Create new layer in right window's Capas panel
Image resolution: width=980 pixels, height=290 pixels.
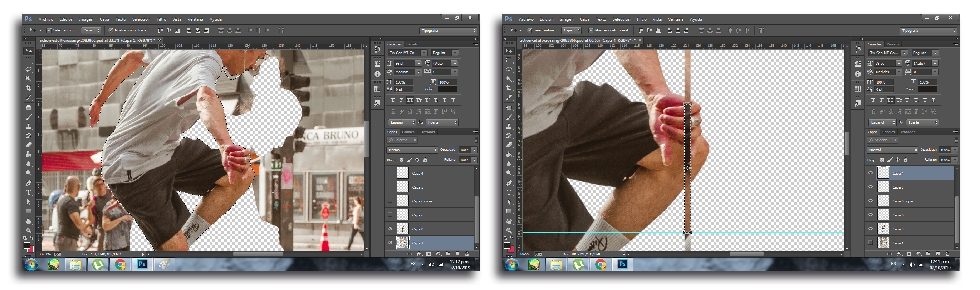tap(937, 254)
